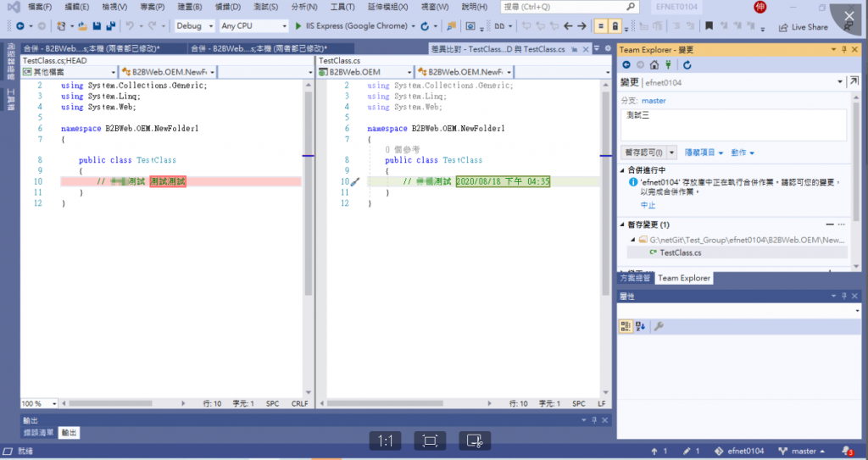Image resolution: width=868 pixels, height=460 pixels.
Task: Click the browser refresh icon in toolbar
Action: (425, 26)
